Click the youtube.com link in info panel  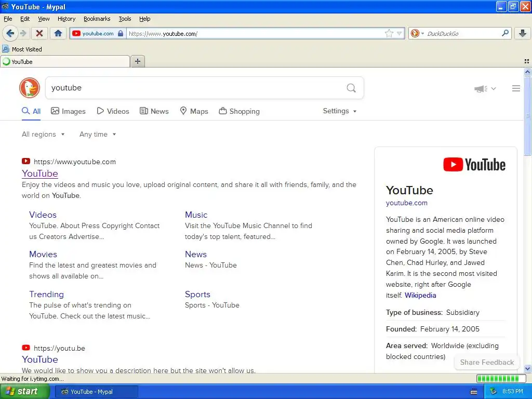coord(406,203)
